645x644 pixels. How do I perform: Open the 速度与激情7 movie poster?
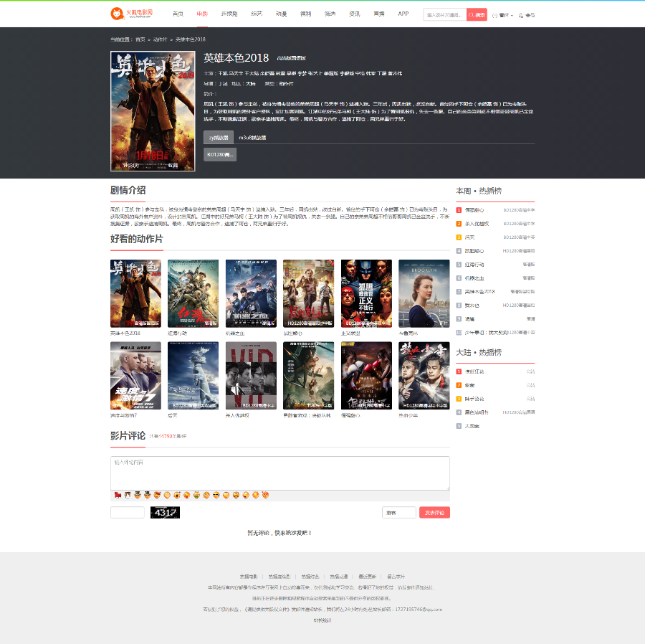[135, 376]
